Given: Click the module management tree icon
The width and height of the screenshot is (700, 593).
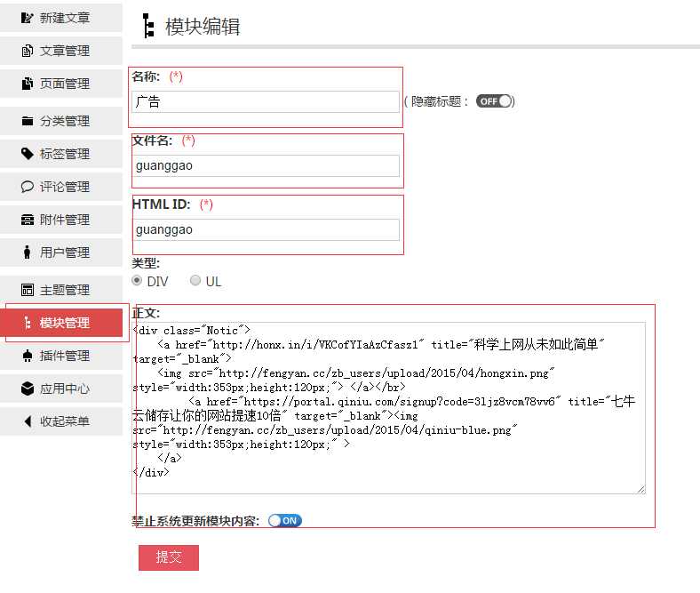Looking at the screenshot, I should click(28, 323).
